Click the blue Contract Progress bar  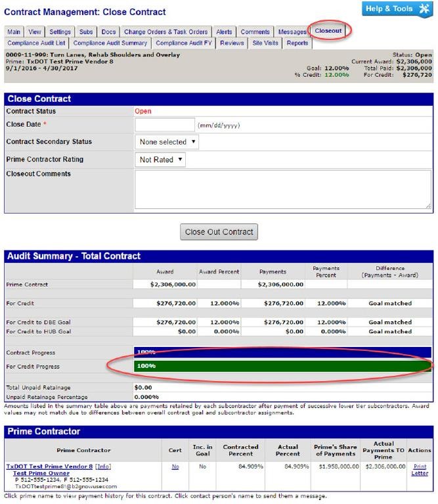click(x=282, y=352)
